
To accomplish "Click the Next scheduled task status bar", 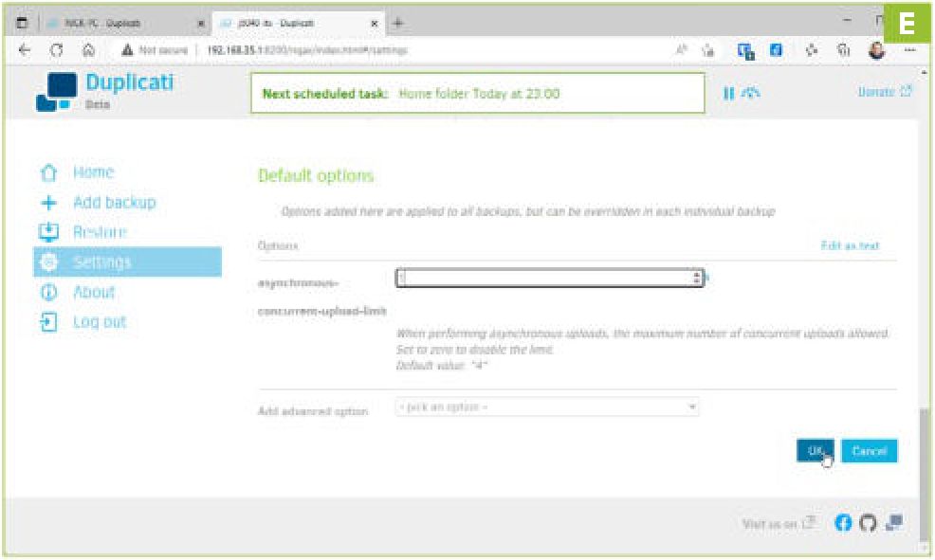I will 478,93.
